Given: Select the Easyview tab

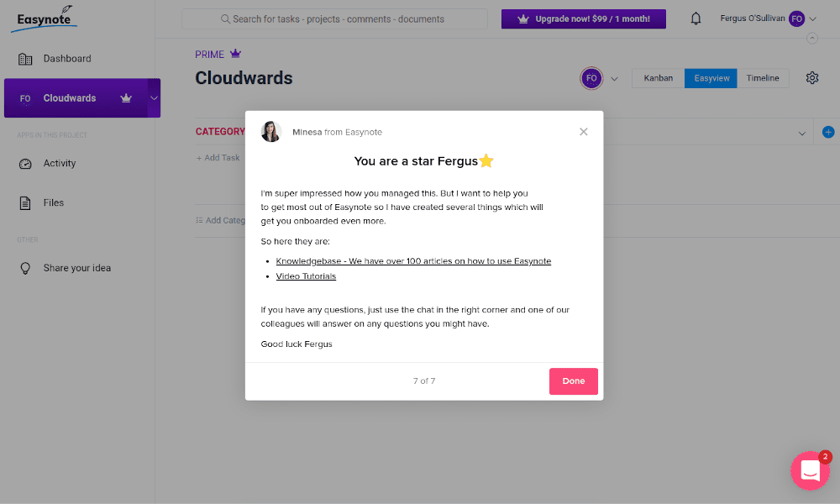Looking at the screenshot, I should 711,78.
